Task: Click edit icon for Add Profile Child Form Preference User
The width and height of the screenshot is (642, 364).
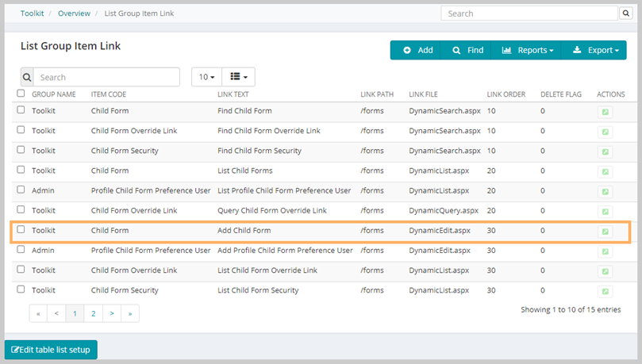Action: pyautogui.click(x=605, y=251)
